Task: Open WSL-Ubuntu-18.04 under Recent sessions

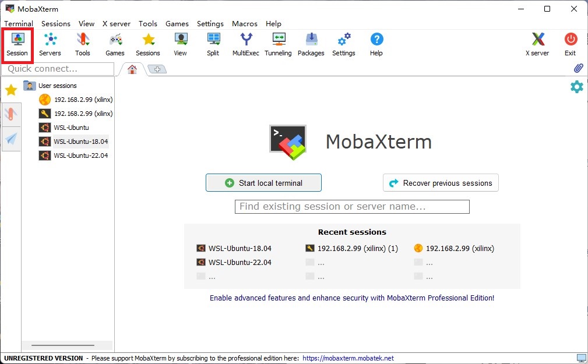Action: 234,248
